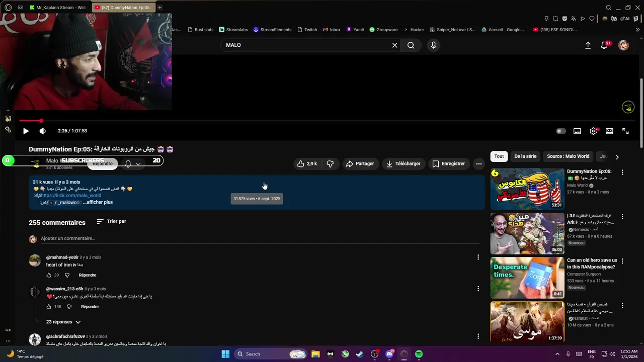Play the video with the play button
Image resolution: width=644 pixels, height=362 pixels.
pos(26,131)
